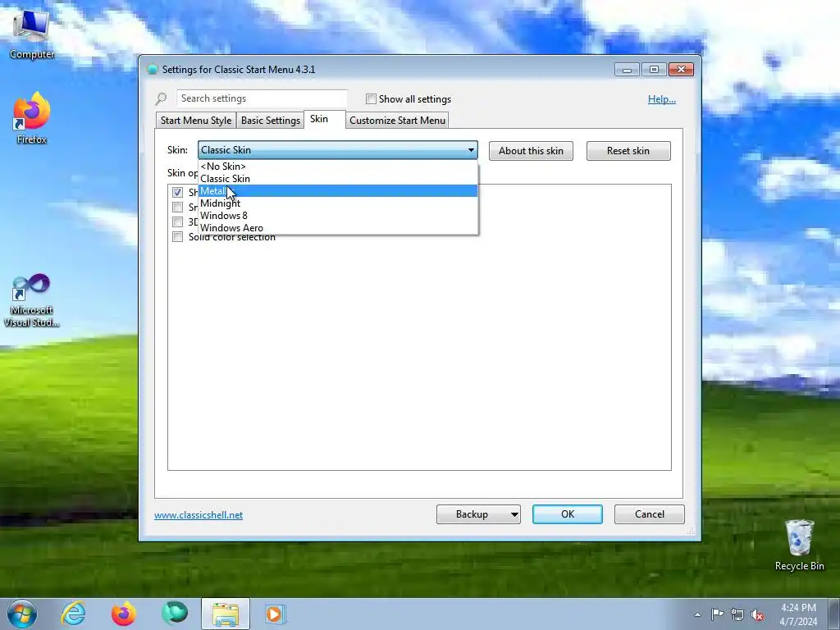Select the Windows 8 skin option
This screenshot has height=630, width=840.
pyautogui.click(x=337, y=216)
